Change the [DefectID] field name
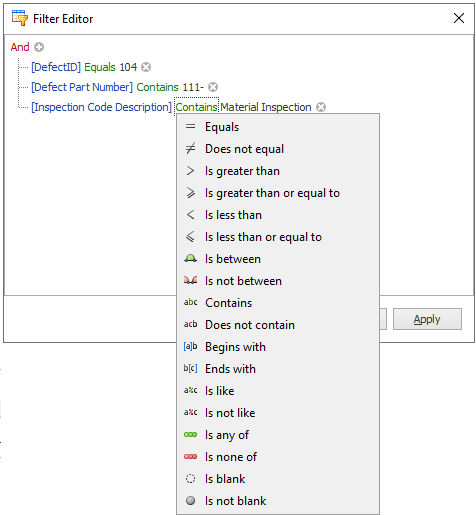 56,67
